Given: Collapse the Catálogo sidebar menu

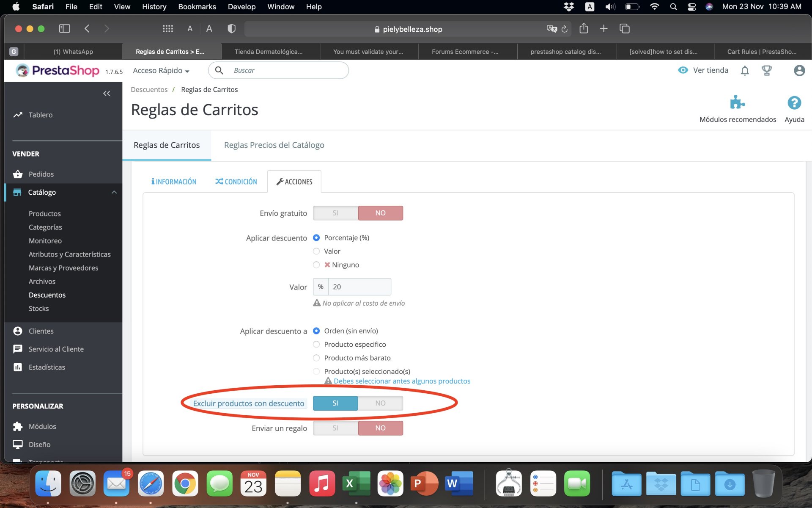Looking at the screenshot, I should click(114, 192).
